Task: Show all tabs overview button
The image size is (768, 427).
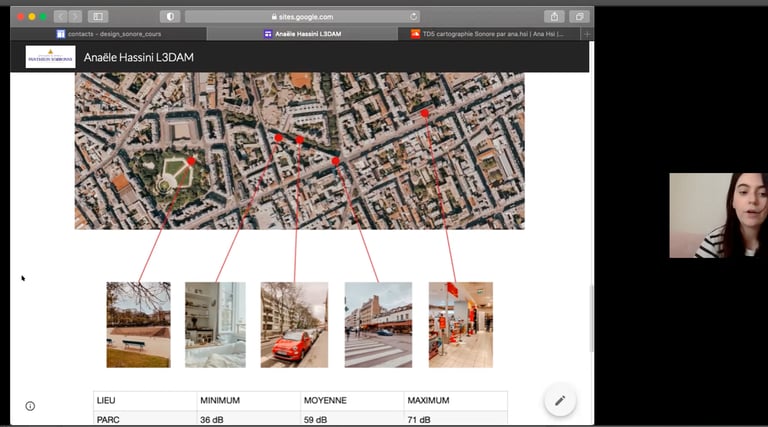Action: [x=579, y=17]
